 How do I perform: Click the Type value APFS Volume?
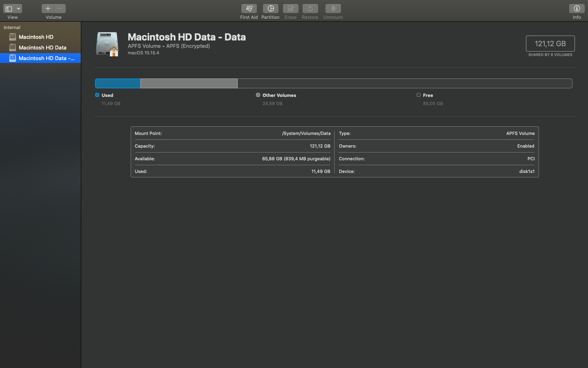tap(520, 133)
